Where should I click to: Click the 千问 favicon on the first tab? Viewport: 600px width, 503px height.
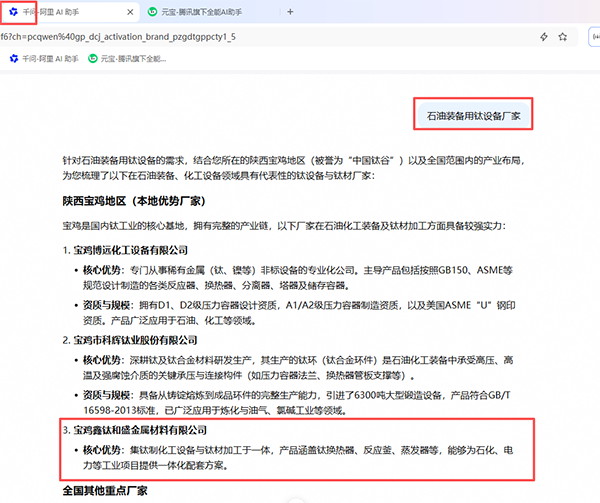tap(13, 12)
